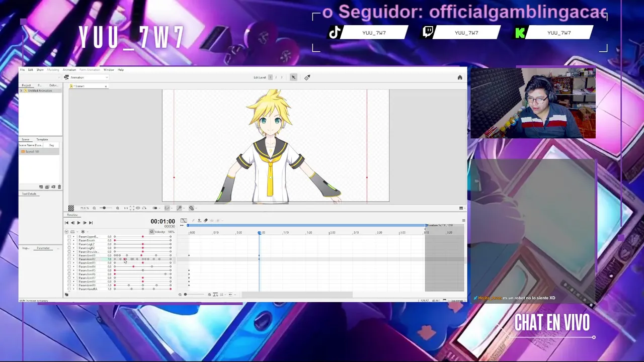Open the dropdown beside the view switch
The width and height of the screenshot is (644, 362).
pyautogui.click(x=160, y=208)
